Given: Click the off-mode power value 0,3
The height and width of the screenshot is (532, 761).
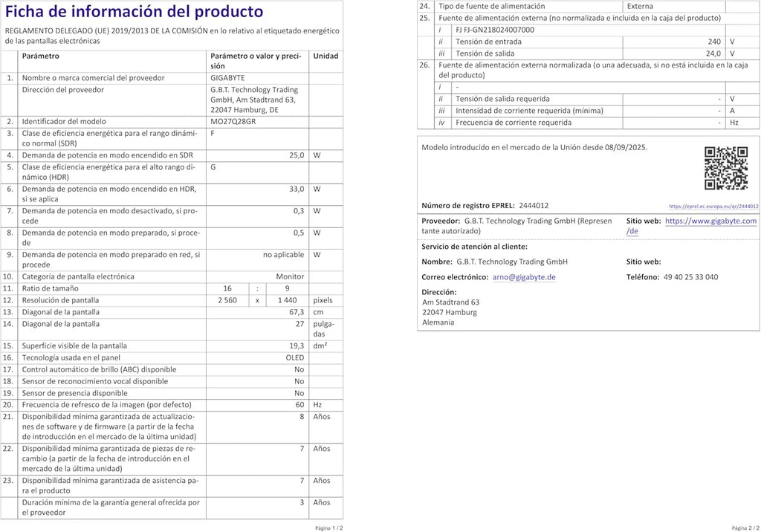Looking at the screenshot, I should 299,211.
